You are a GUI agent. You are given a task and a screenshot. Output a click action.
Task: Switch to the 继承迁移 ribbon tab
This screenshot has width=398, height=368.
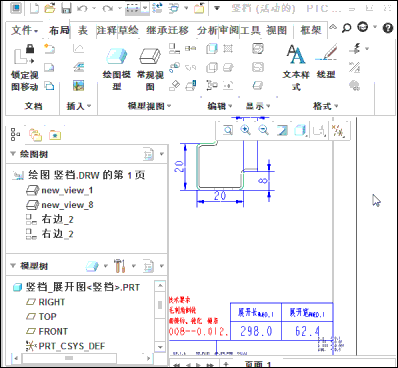click(x=167, y=31)
